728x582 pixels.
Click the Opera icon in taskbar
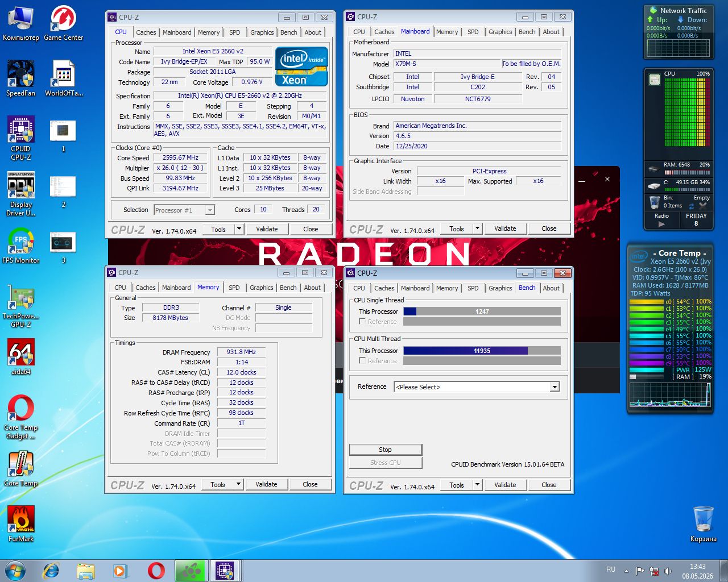[156, 571]
